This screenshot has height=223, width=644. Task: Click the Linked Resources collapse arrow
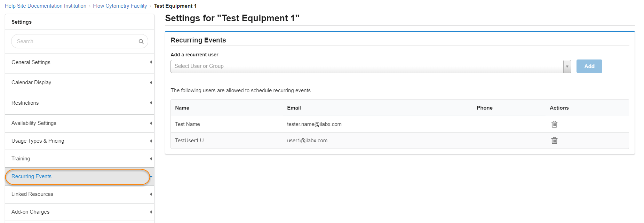[151, 194]
